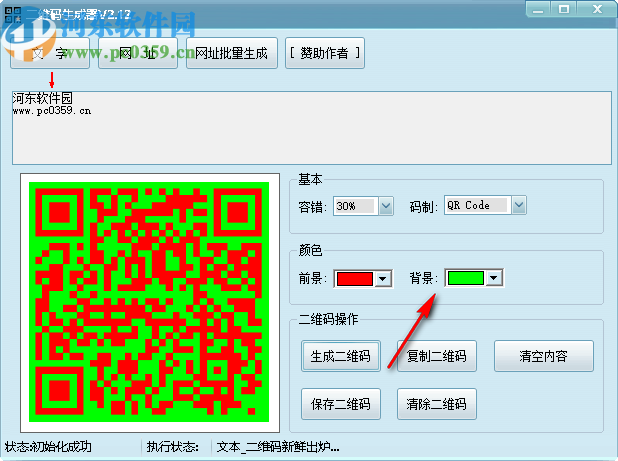Open the 背景 color dropdown arrow
The image size is (618, 461).
[x=494, y=278]
